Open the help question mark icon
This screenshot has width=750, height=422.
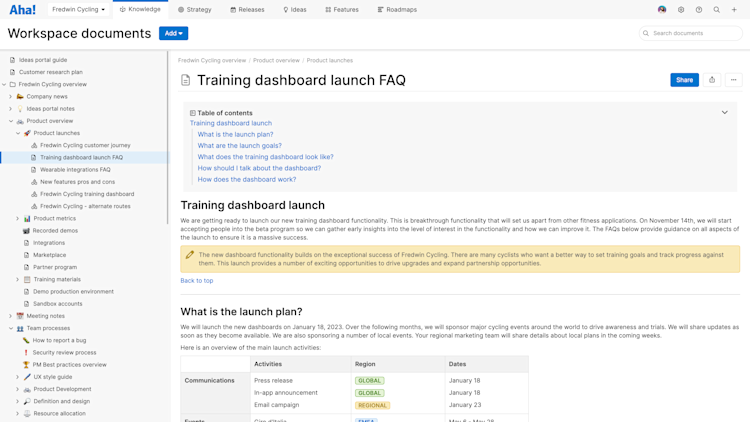coord(699,10)
